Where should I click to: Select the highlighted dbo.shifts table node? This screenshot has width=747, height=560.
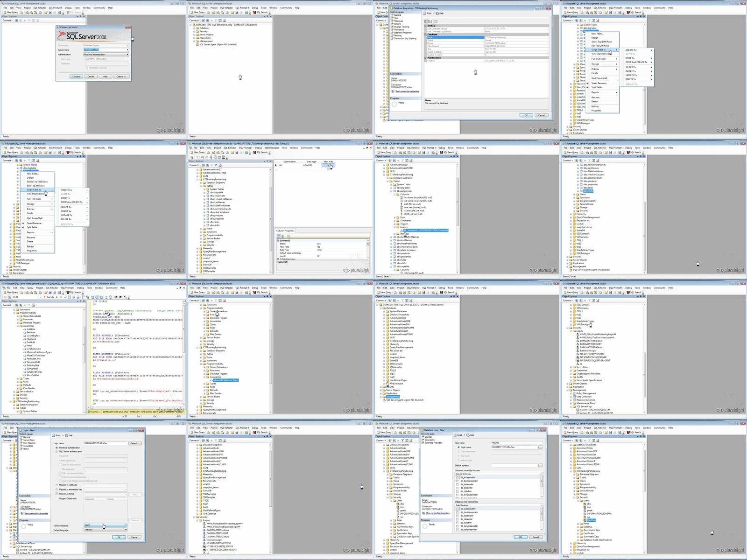pos(588,191)
